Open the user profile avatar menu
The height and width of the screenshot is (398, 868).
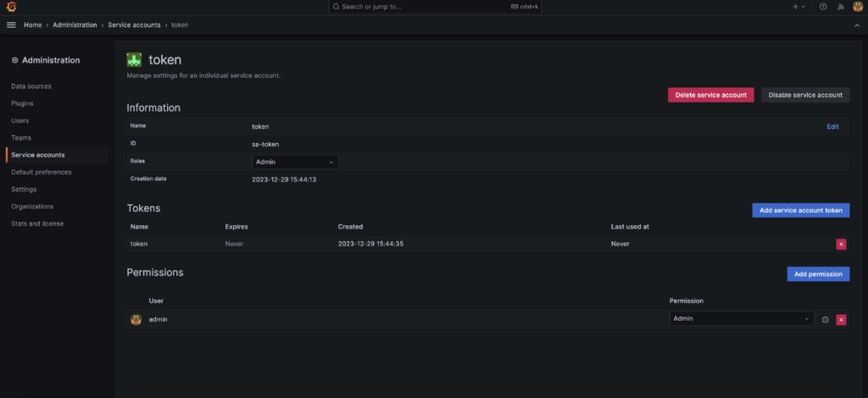857,7
